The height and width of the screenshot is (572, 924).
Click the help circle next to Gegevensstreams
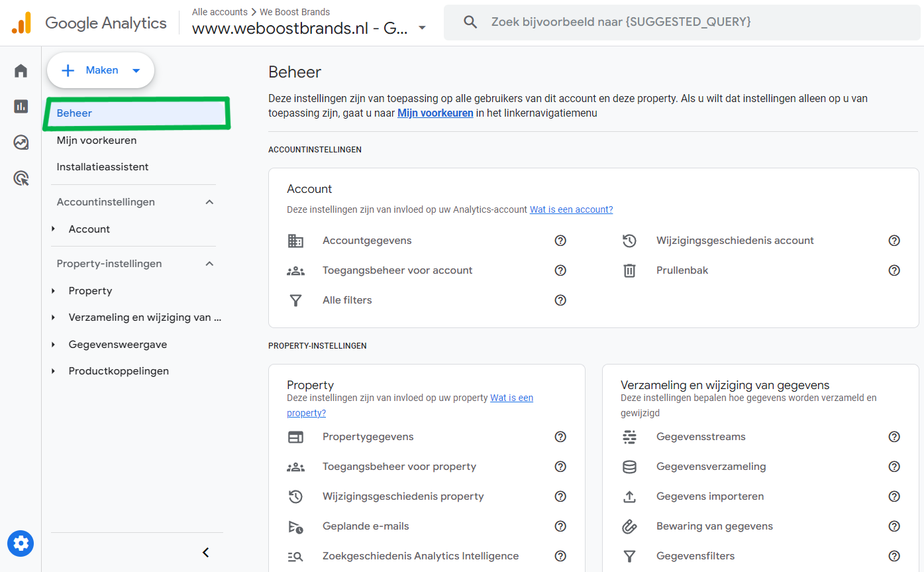click(x=894, y=437)
